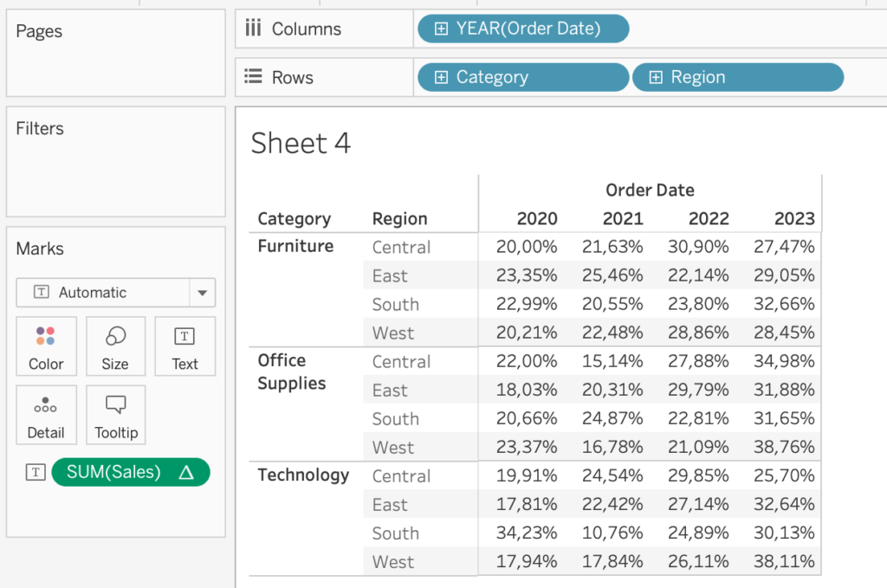
Task: Select the 38,76% cell value
Action: tap(784, 447)
